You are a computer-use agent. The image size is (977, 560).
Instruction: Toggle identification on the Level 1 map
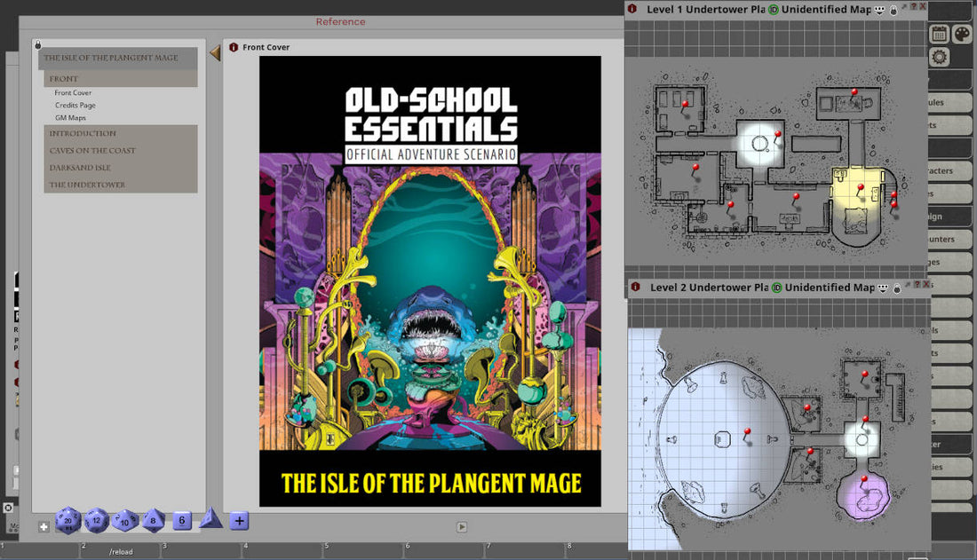[x=774, y=10]
